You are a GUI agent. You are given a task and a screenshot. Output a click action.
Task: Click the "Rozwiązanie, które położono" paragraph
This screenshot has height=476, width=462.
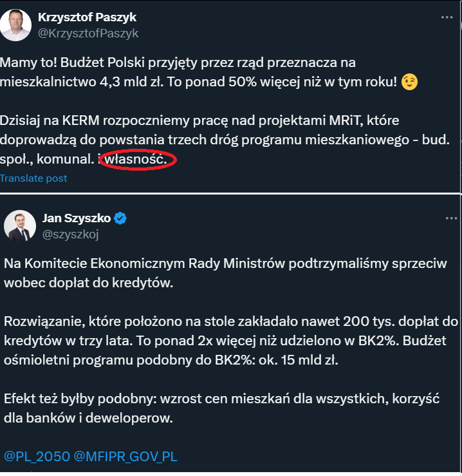pos(225,341)
